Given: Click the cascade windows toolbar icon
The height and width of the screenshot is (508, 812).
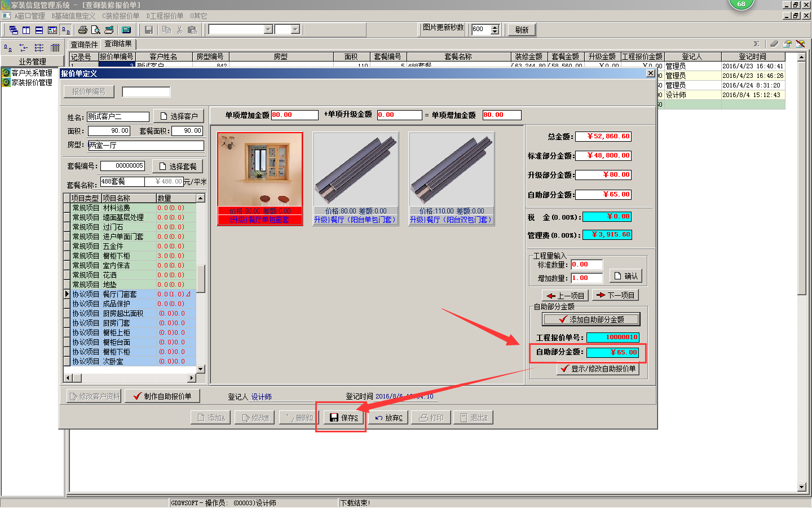Looking at the screenshot, I should (x=14, y=30).
